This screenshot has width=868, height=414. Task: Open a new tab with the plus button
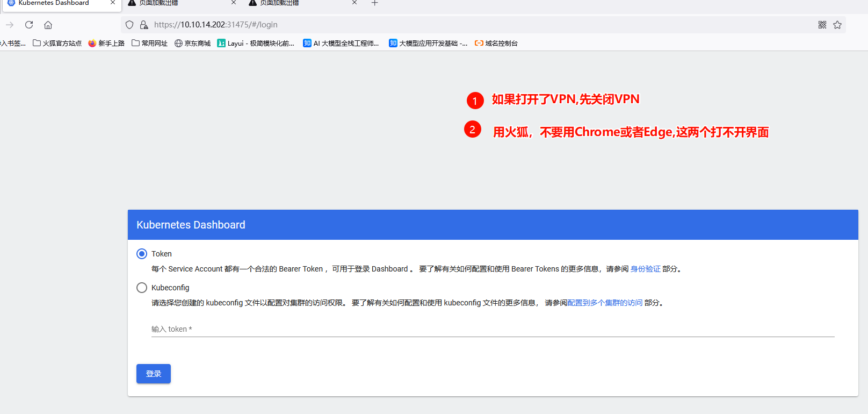[x=375, y=3]
